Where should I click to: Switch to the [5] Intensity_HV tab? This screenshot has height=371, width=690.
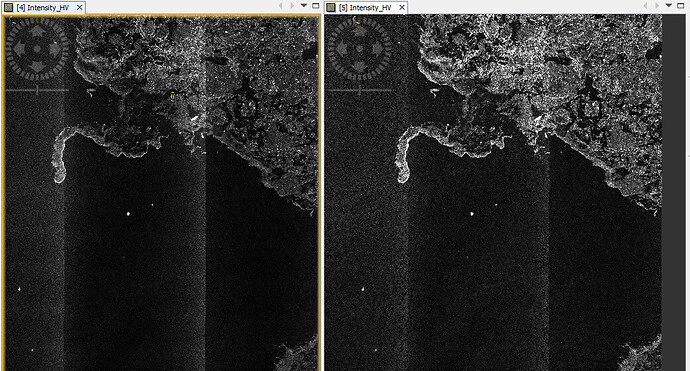click(x=365, y=7)
